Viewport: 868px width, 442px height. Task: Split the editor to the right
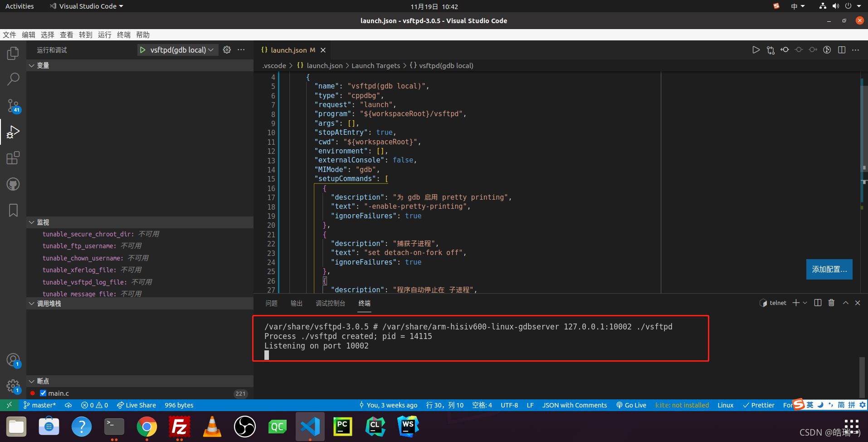coord(842,50)
